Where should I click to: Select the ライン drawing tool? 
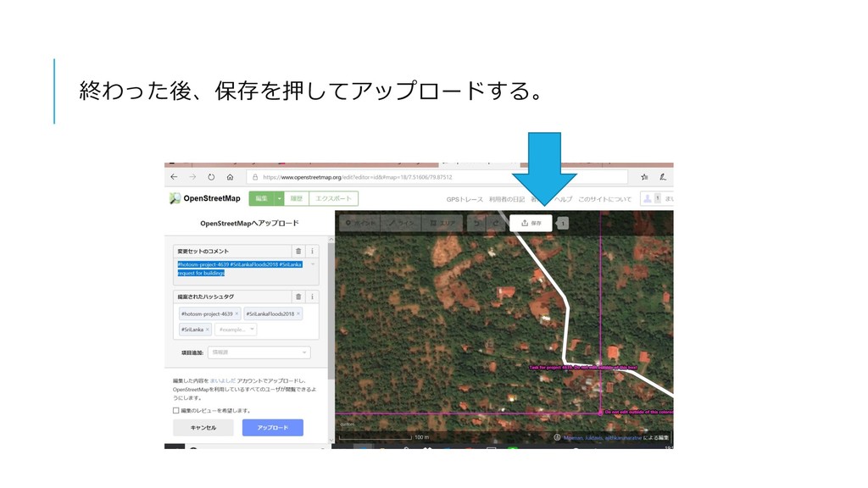pyautogui.click(x=401, y=223)
